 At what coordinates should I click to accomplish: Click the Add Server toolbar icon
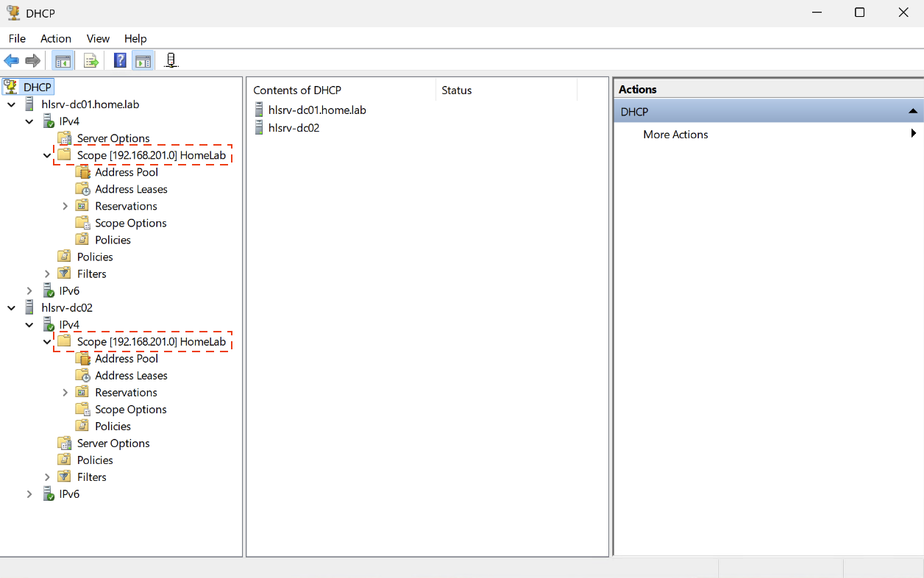pyautogui.click(x=171, y=61)
